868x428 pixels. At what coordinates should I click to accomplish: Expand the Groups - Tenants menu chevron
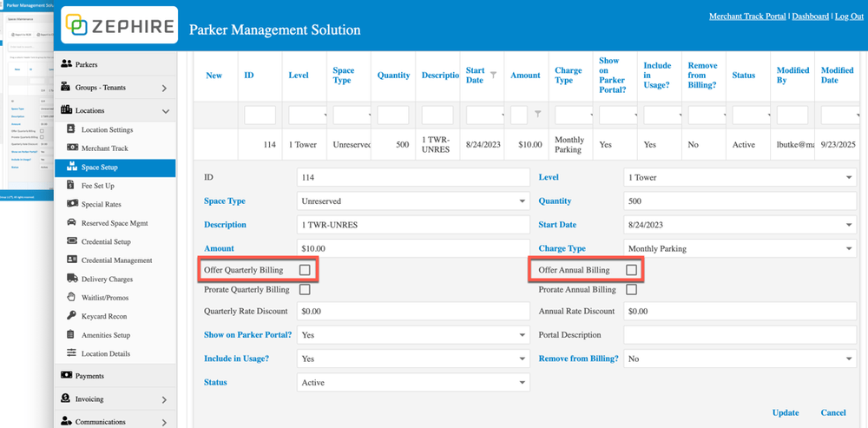click(164, 88)
